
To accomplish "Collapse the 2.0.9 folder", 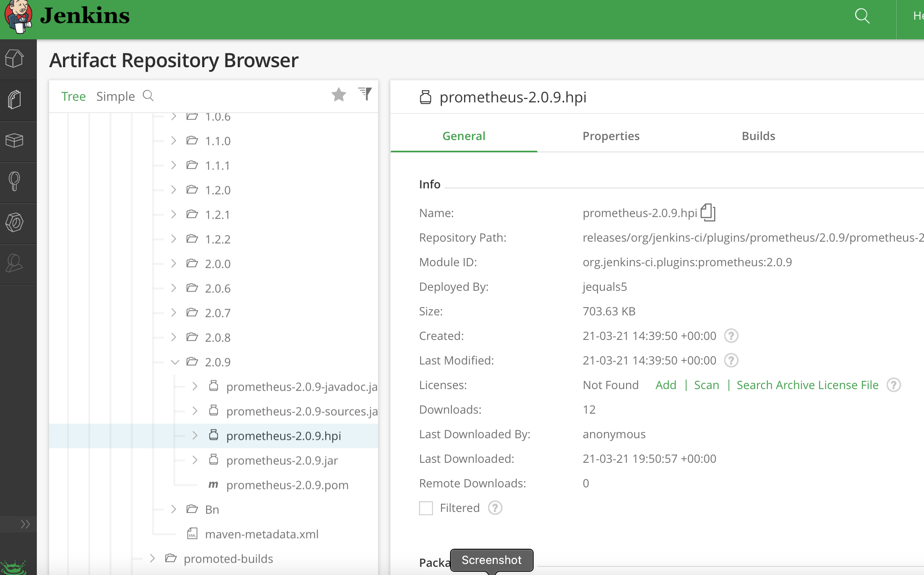I will (x=175, y=362).
